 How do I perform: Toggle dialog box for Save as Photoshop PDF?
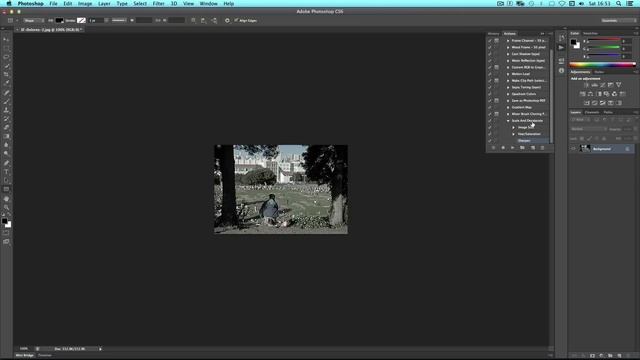[x=496, y=100]
